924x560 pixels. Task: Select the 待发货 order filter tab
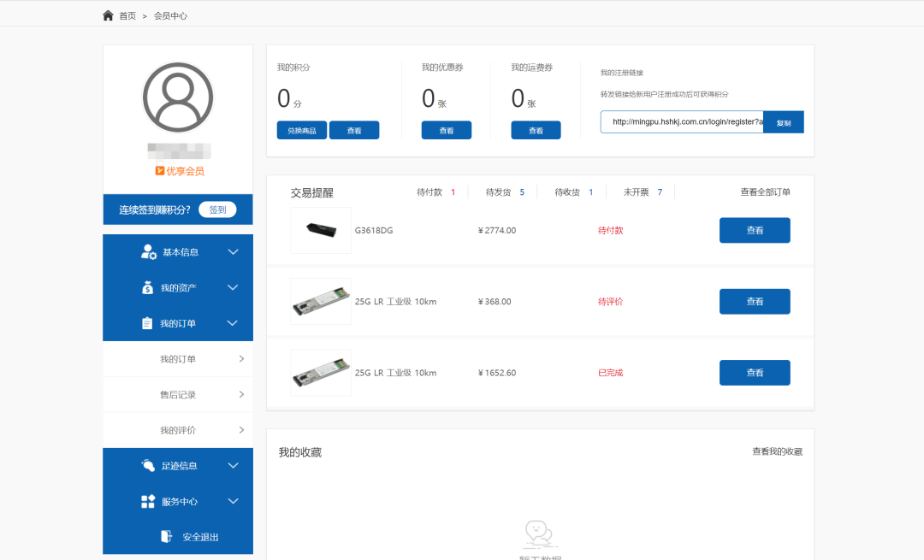pyautogui.click(x=505, y=192)
